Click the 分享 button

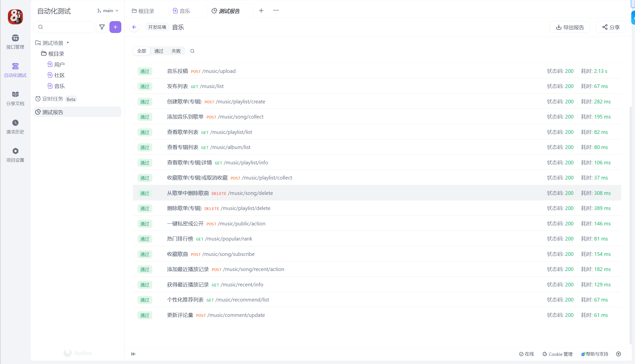point(610,27)
